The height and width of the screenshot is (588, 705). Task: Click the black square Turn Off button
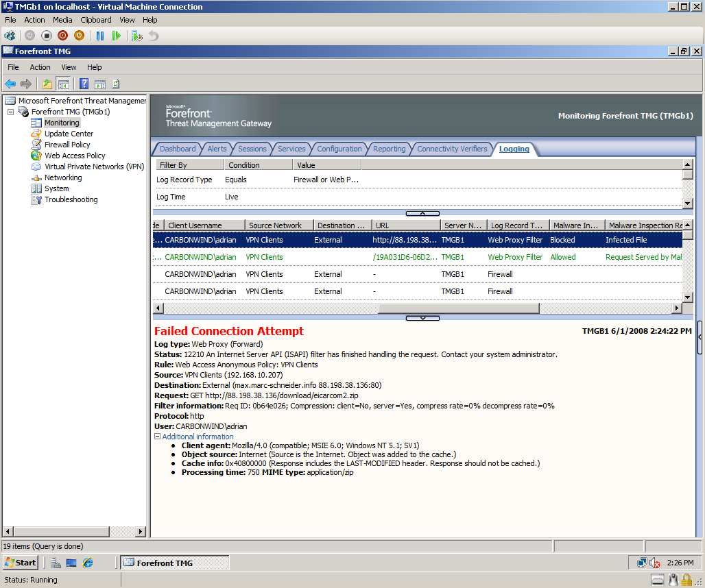click(47, 36)
